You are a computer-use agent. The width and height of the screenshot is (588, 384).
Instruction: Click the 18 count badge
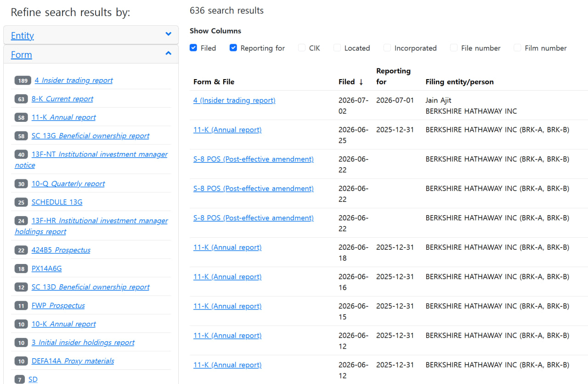pyautogui.click(x=21, y=269)
